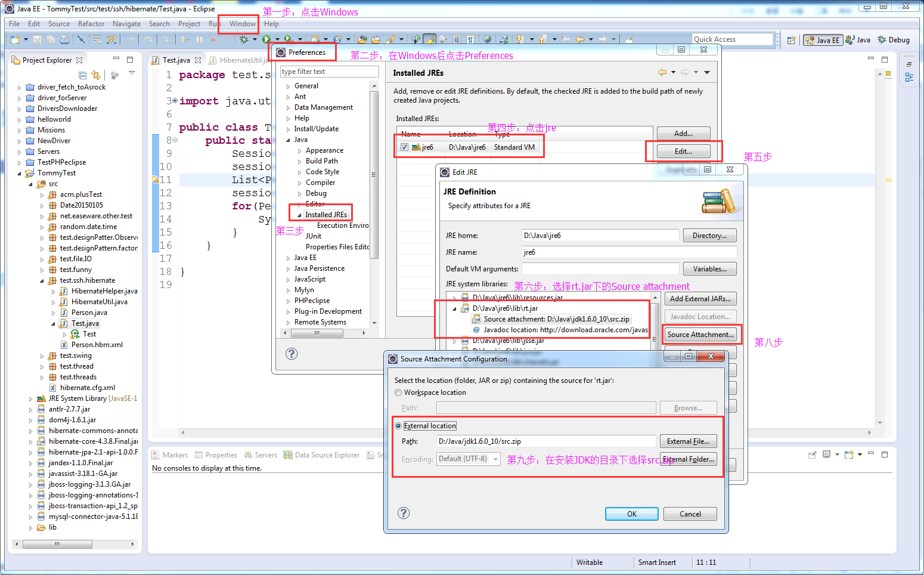Toggle Link with Editor in Project Explorer

pyautogui.click(x=96, y=75)
